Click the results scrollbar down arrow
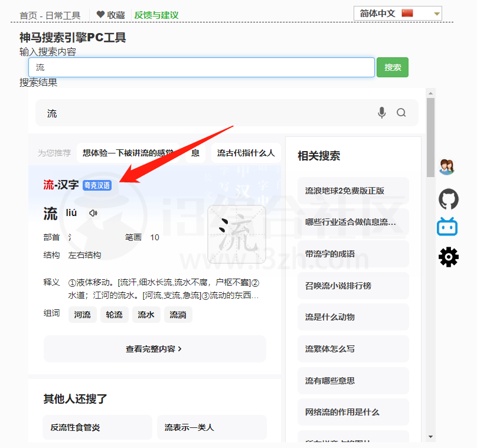This screenshot has width=477, height=448. [x=430, y=437]
